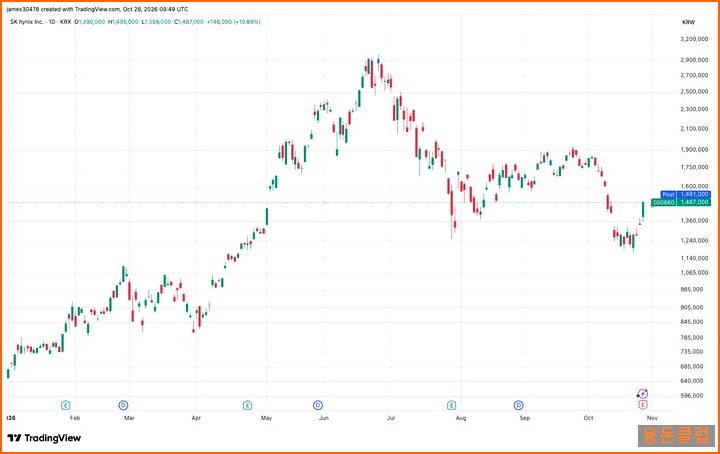Click the KRW currency label
The image size is (720, 454).
pos(688,22)
